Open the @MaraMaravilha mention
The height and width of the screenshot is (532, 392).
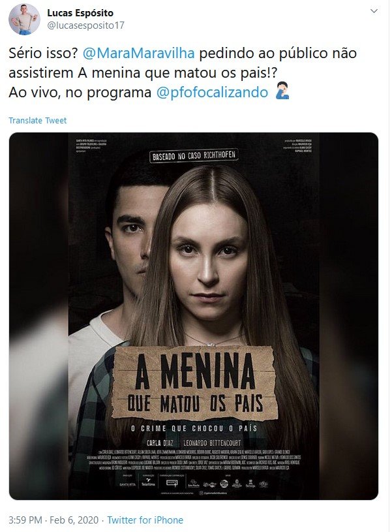(139, 54)
